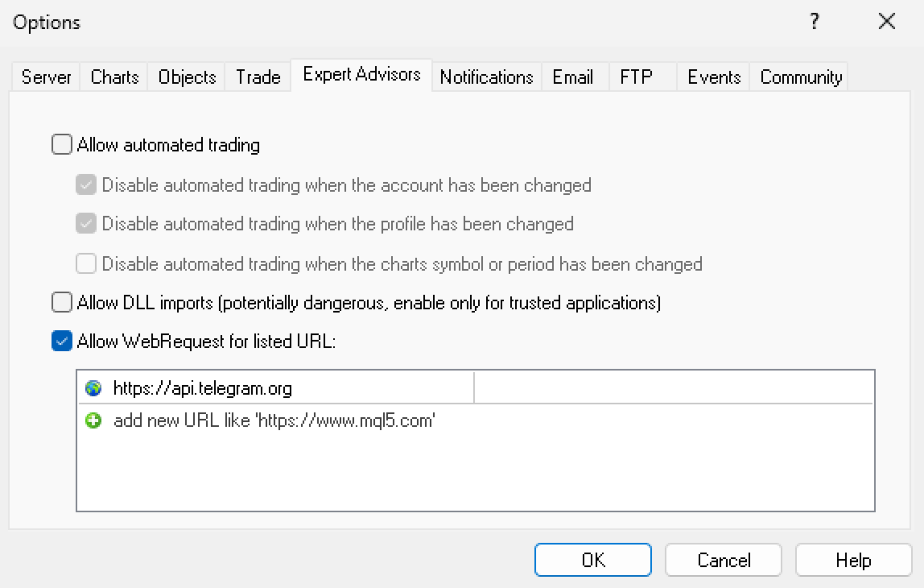Uncheck Allow WebRequest for listed URL

tap(62, 342)
